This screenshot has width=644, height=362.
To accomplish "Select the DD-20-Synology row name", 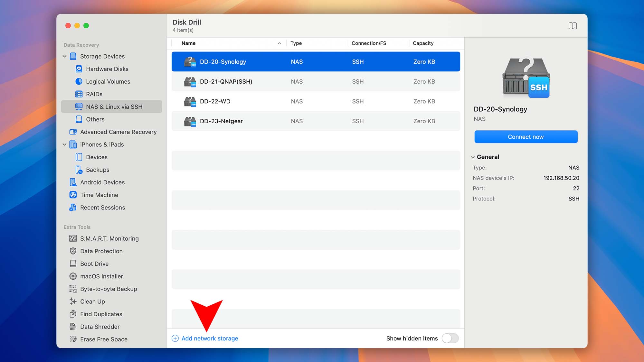I will [x=223, y=62].
